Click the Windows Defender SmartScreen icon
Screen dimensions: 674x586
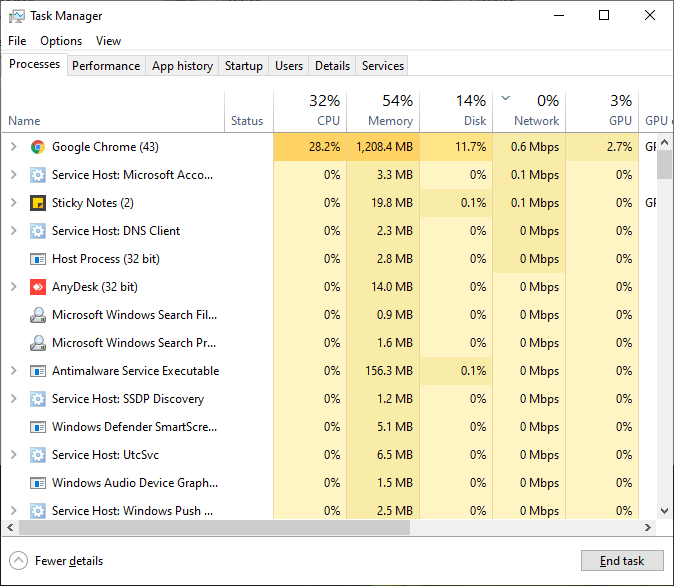(38, 427)
